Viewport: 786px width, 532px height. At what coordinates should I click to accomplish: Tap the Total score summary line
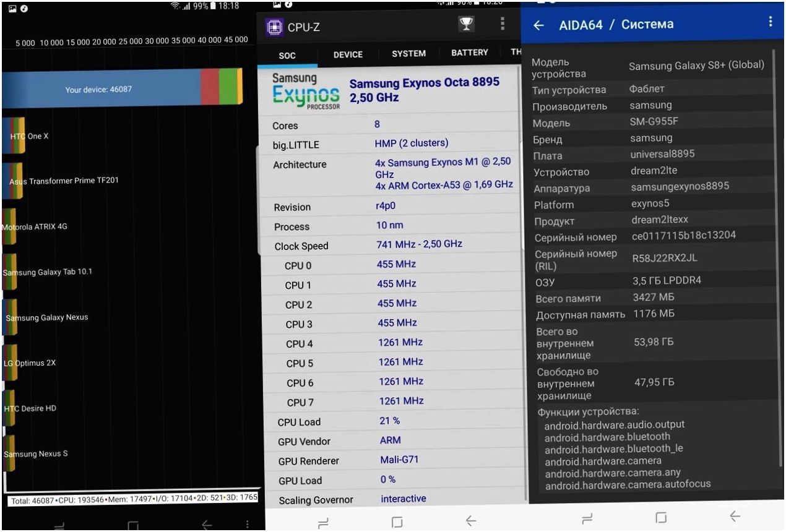click(x=133, y=500)
